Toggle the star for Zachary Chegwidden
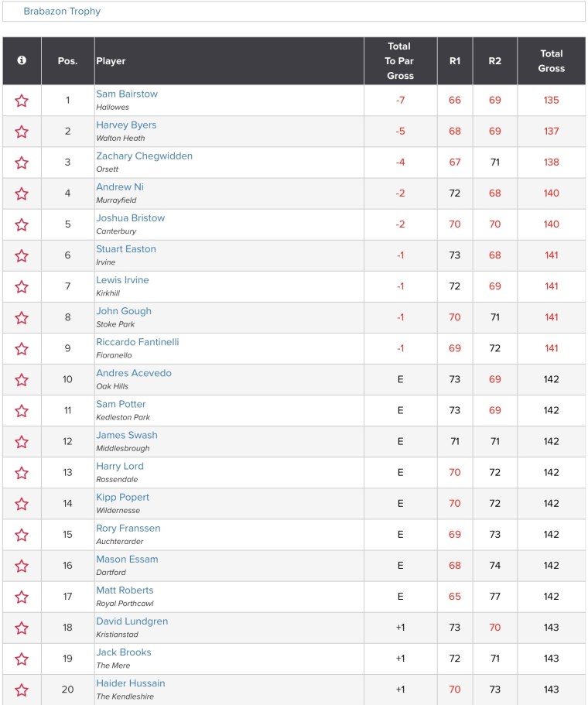The height and width of the screenshot is (705, 588). coord(22,163)
